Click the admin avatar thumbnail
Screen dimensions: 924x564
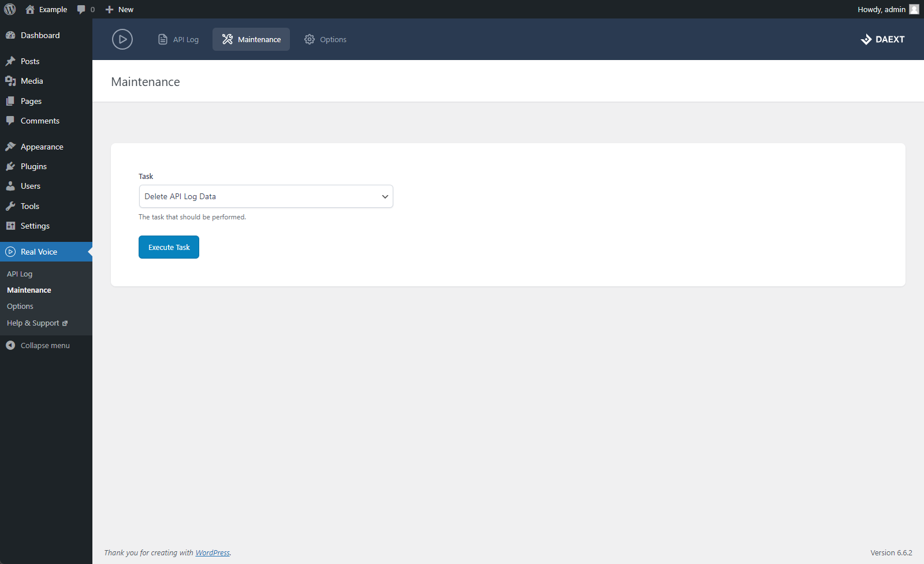(914, 9)
